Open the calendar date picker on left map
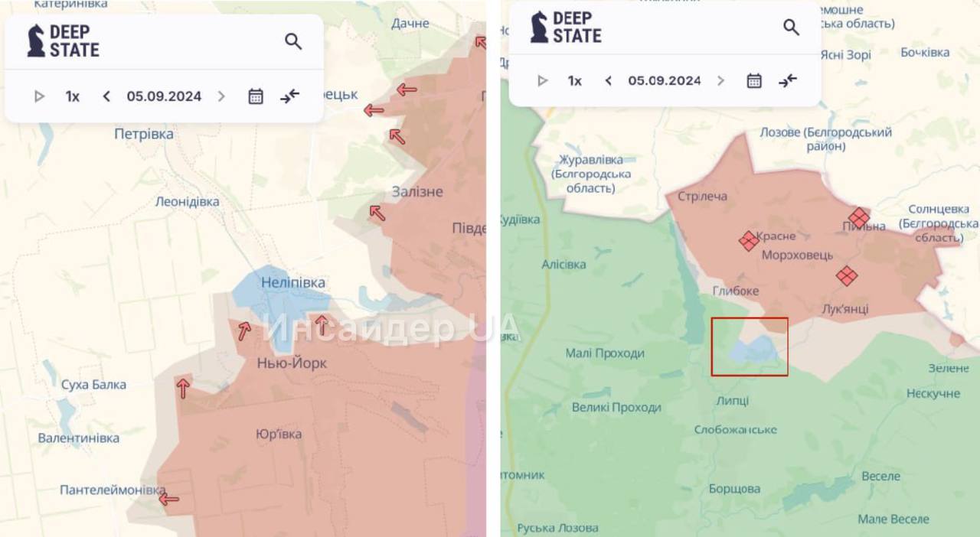Viewport: 980px width, 537px height. coord(256,96)
